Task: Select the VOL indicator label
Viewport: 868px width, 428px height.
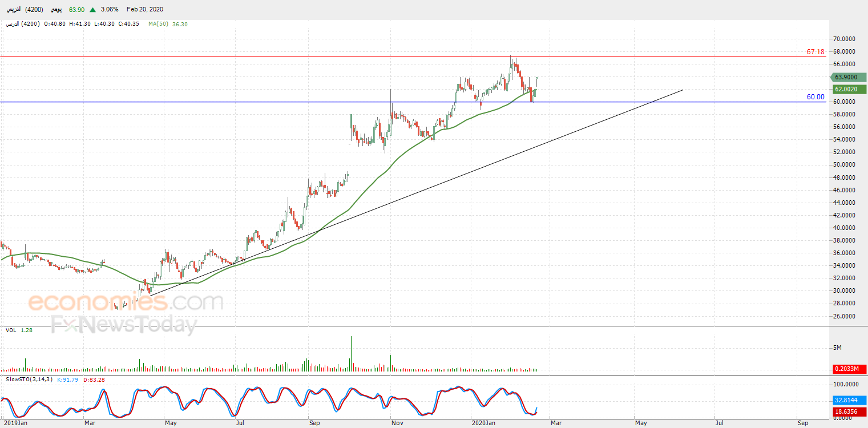Action: (x=11, y=330)
